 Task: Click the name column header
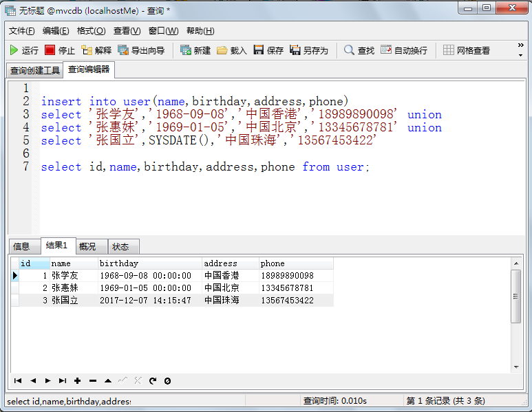coord(74,263)
